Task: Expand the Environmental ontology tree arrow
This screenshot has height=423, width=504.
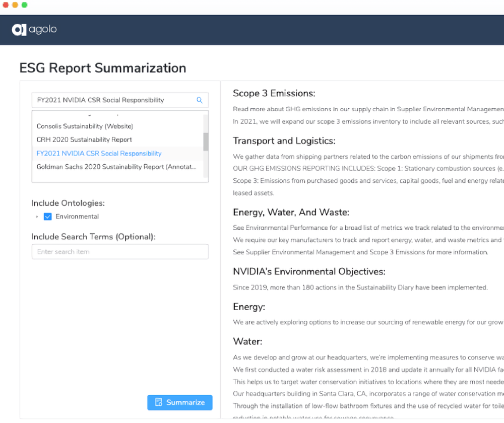Action: click(37, 217)
